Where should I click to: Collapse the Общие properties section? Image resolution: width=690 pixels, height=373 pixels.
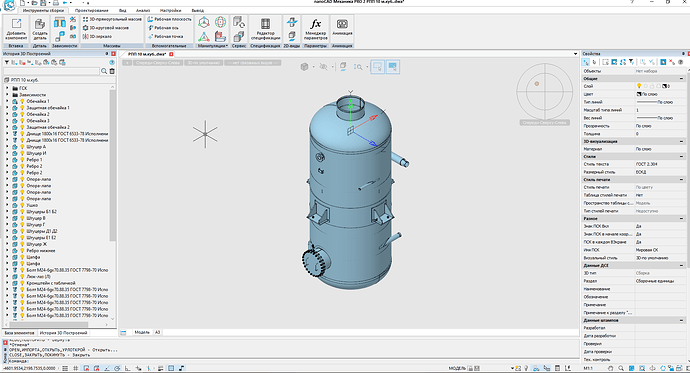click(681, 79)
